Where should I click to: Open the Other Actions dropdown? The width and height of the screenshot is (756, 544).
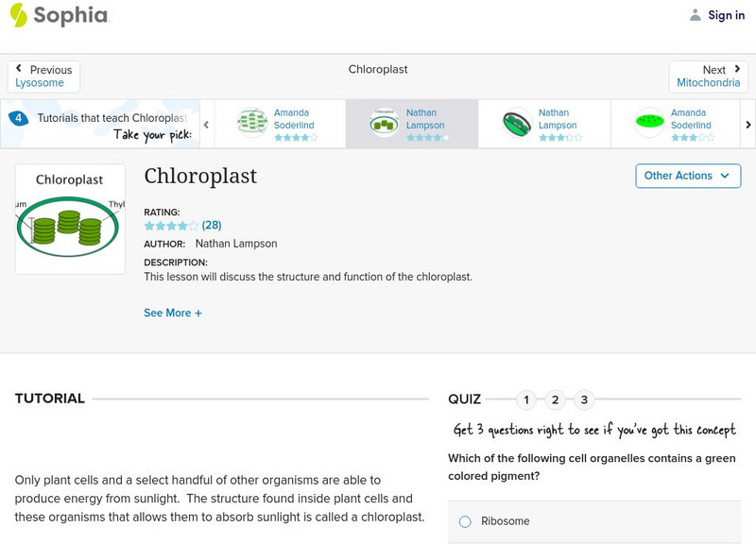point(687,176)
